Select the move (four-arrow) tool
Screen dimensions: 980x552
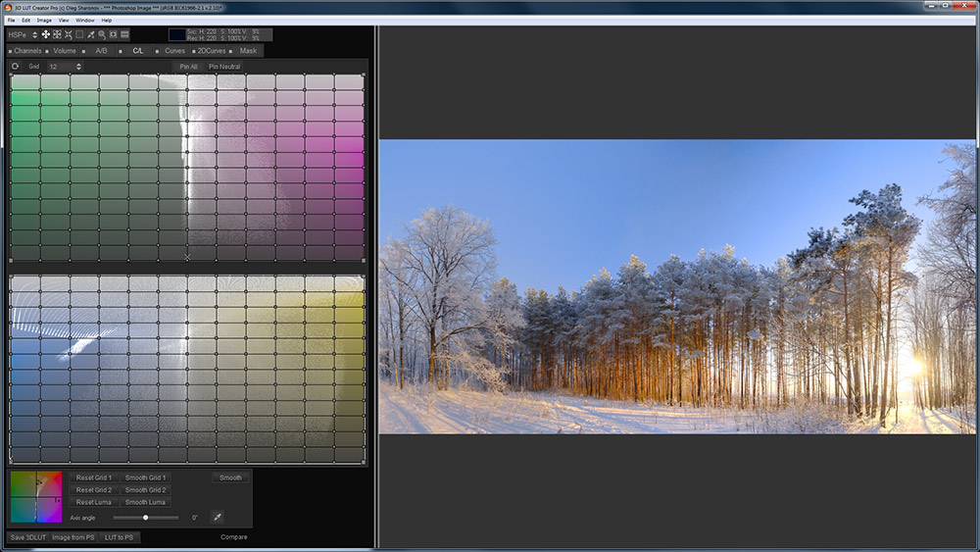(45, 34)
